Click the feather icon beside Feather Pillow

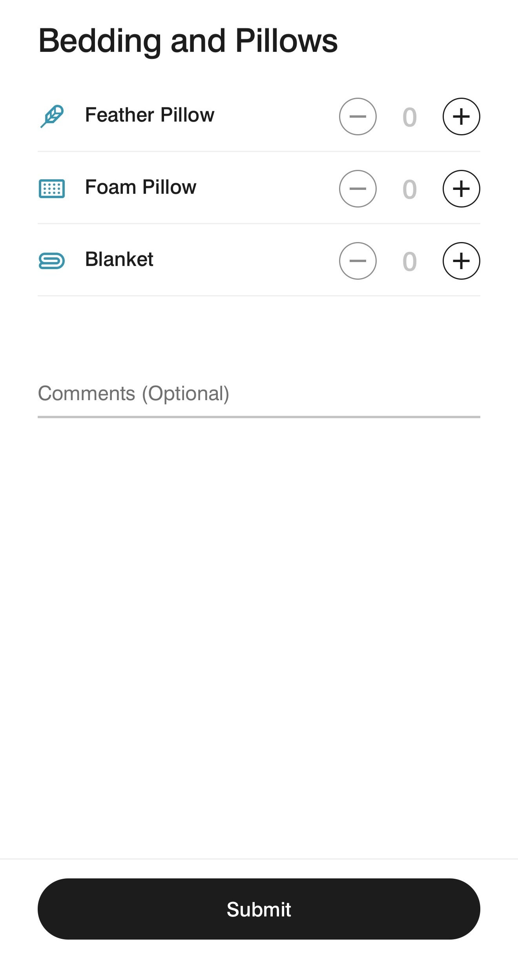52,116
